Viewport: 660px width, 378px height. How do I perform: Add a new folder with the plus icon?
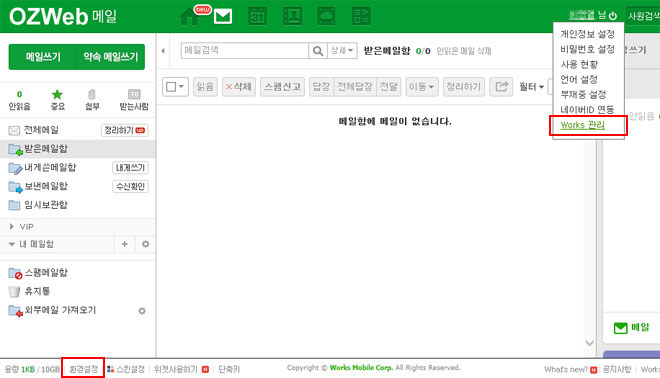(x=125, y=244)
